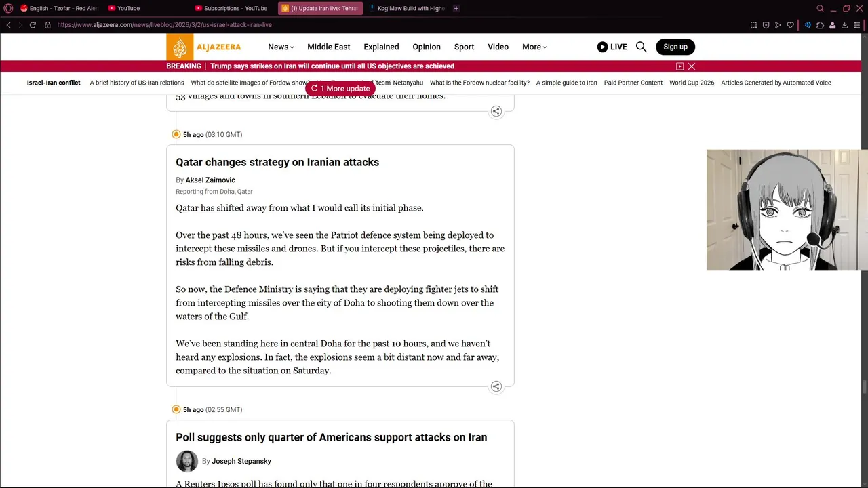Expand the More dropdown menu
The width and height of the screenshot is (868, 488).
tap(534, 47)
